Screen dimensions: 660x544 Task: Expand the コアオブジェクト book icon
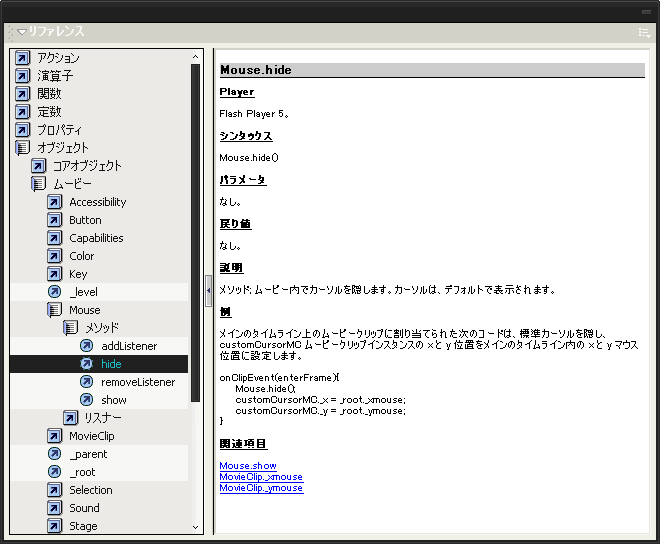pyautogui.click(x=38, y=165)
